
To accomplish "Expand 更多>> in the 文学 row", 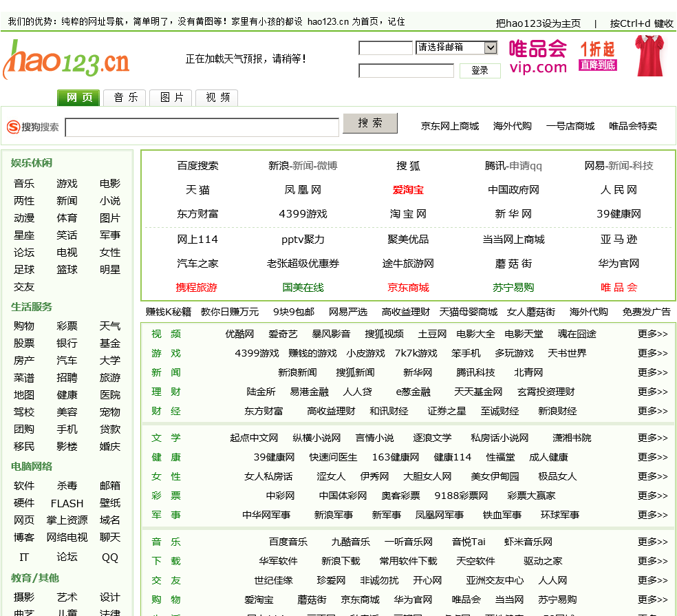I will [652, 438].
